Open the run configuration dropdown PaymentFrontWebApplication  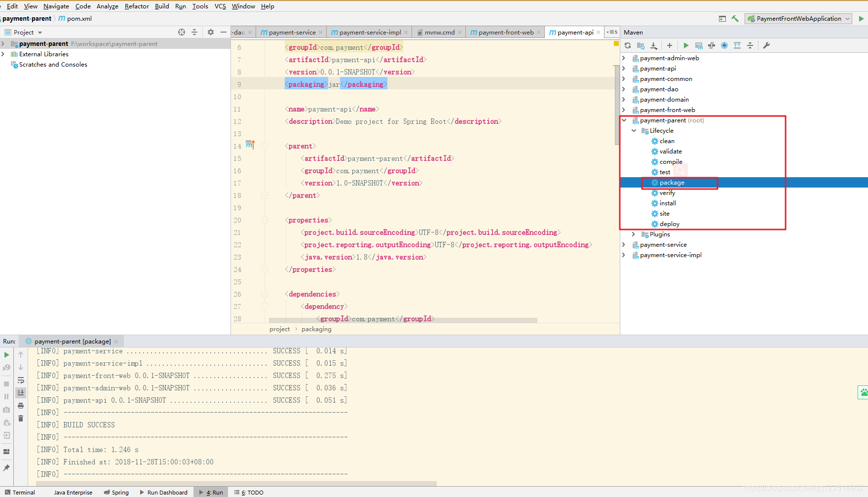point(799,19)
